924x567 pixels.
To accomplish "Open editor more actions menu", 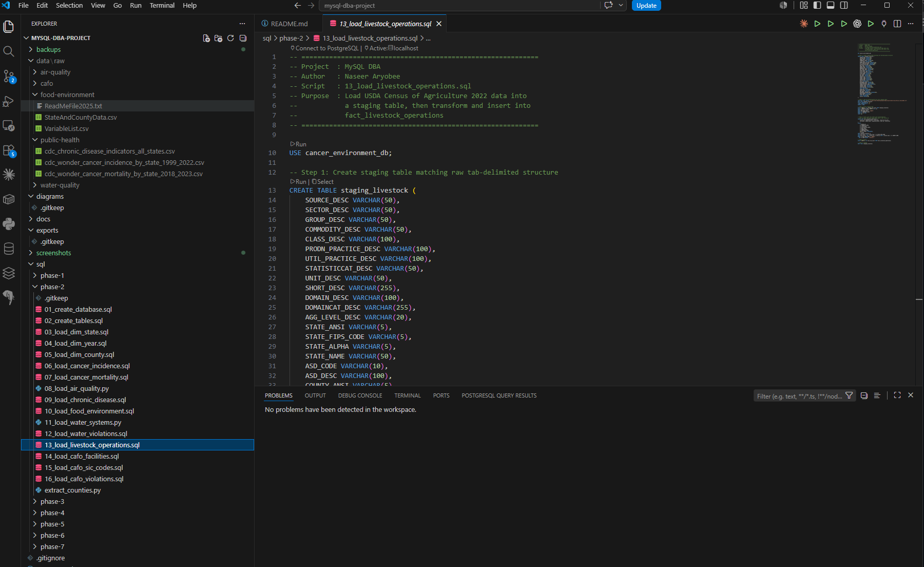I will pos(911,24).
